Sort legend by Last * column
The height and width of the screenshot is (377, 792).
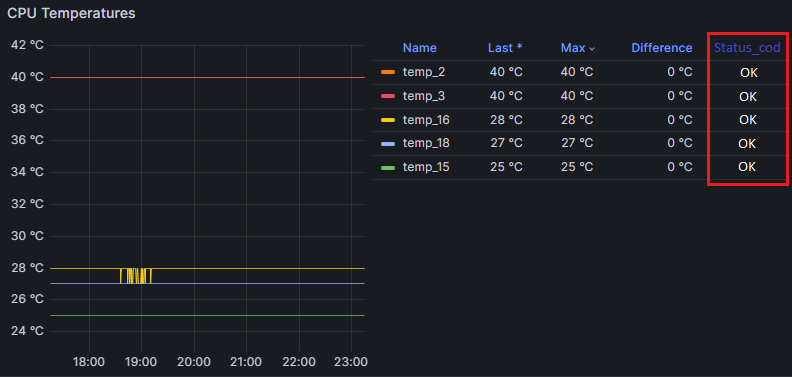click(505, 48)
